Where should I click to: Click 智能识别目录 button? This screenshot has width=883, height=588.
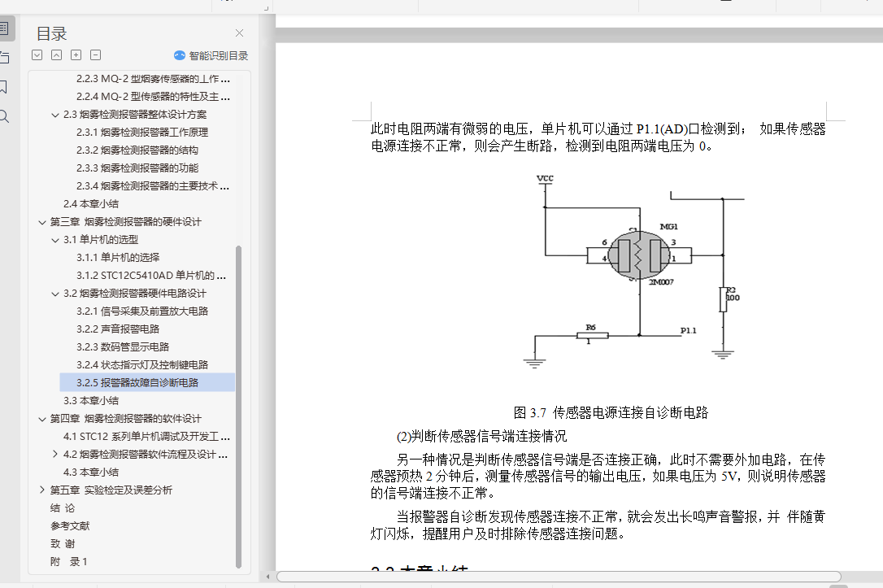(211, 55)
